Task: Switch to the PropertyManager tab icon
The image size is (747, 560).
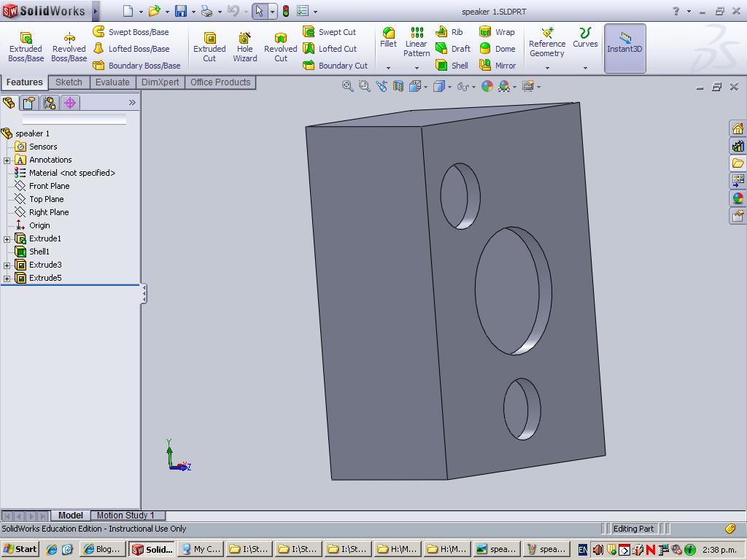Action: [x=29, y=103]
